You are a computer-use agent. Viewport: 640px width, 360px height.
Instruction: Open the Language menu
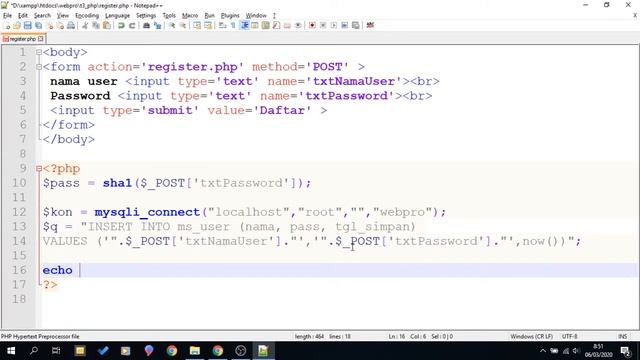click(117, 16)
